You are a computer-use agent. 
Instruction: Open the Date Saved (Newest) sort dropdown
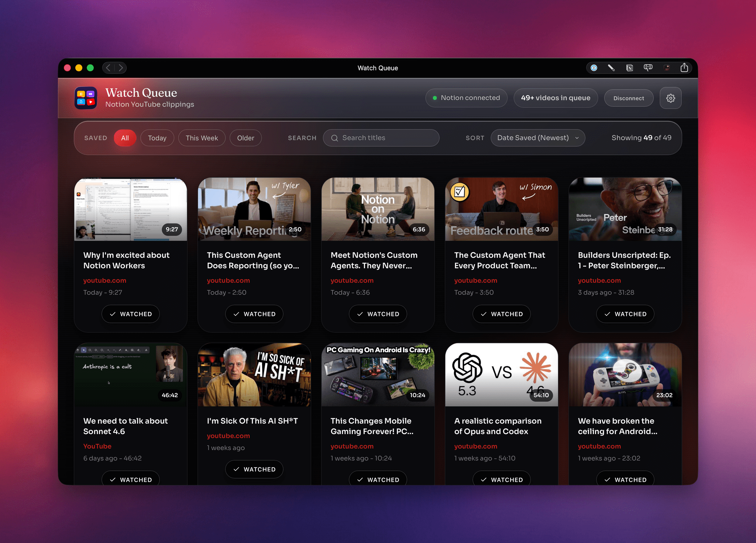(x=538, y=138)
